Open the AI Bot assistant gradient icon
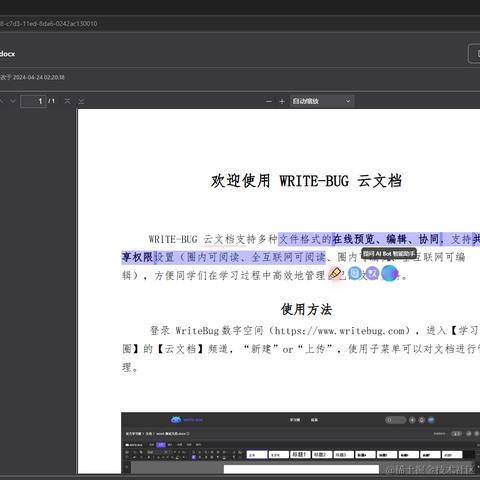This screenshot has height=480, width=480. (390, 274)
